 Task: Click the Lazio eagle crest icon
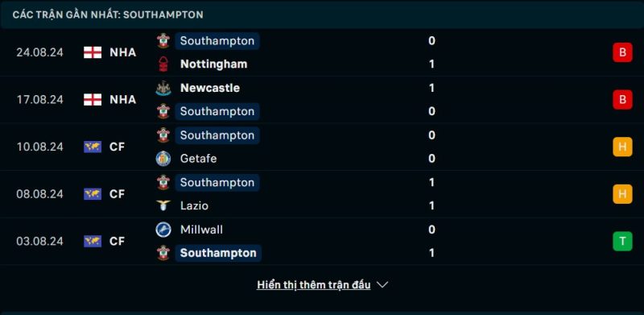[x=163, y=205]
